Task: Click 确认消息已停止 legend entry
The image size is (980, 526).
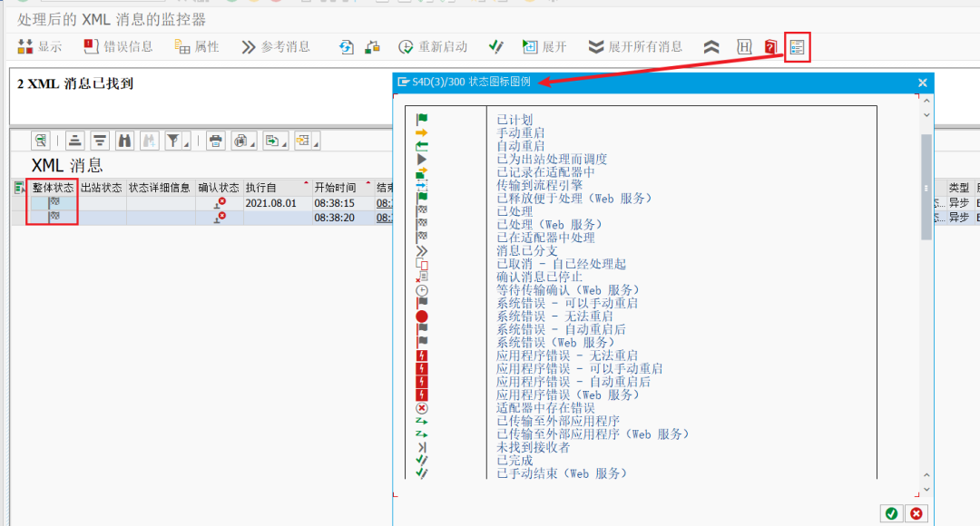Action: pyautogui.click(x=539, y=277)
